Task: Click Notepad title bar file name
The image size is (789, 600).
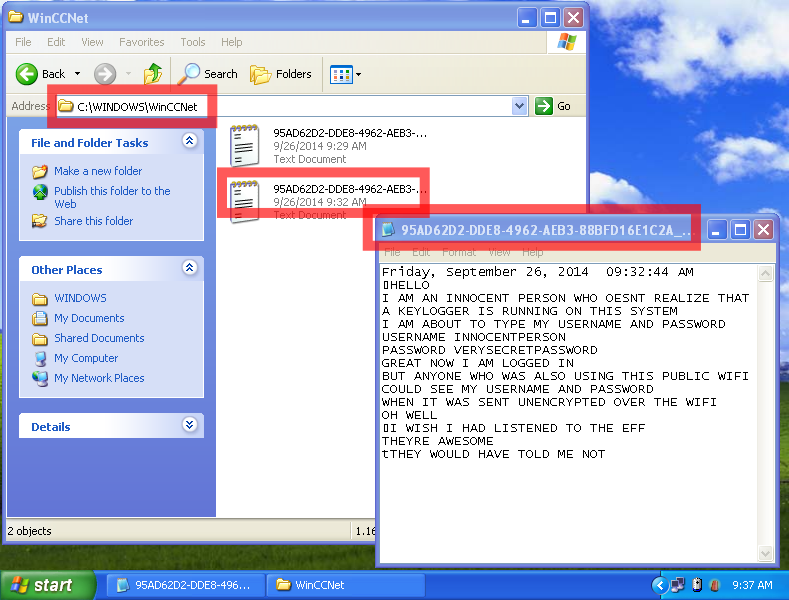Action: coord(545,230)
